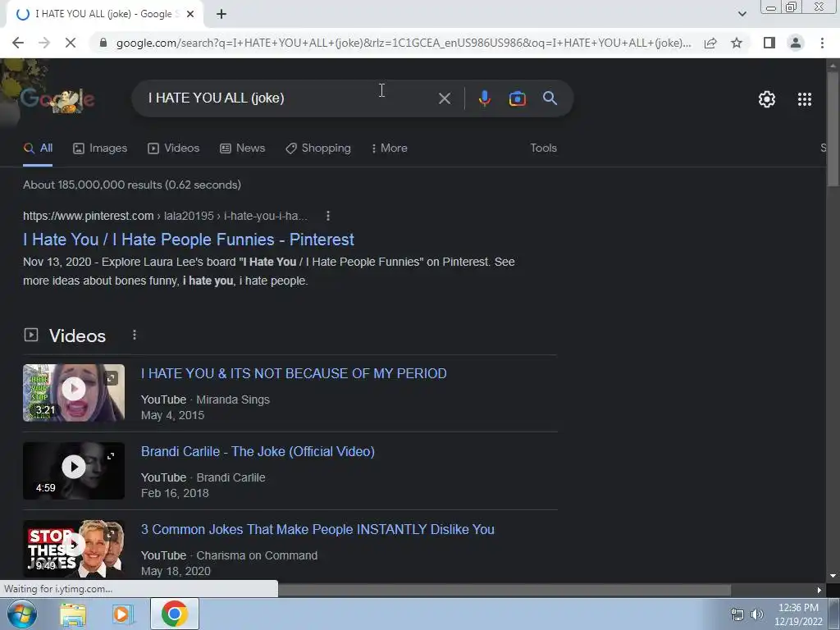Open 3 Common Jokes video link

[x=317, y=529]
